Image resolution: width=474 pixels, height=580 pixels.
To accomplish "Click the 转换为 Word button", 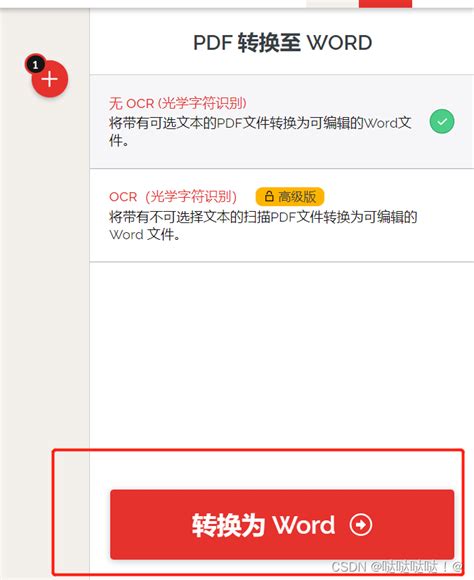I will (282, 524).
